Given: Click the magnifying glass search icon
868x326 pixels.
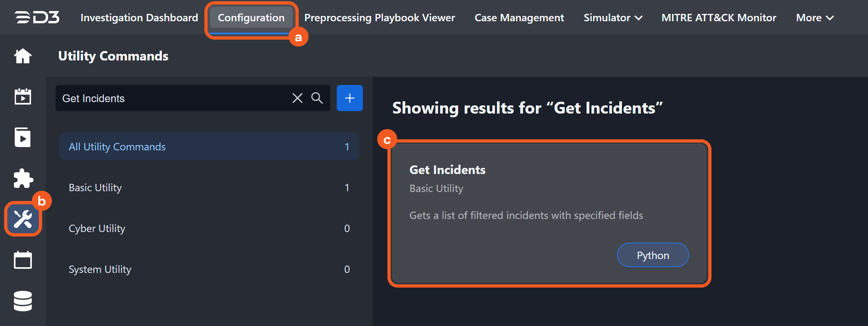Looking at the screenshot, I should pyautogui.click(x=317, y=98).
